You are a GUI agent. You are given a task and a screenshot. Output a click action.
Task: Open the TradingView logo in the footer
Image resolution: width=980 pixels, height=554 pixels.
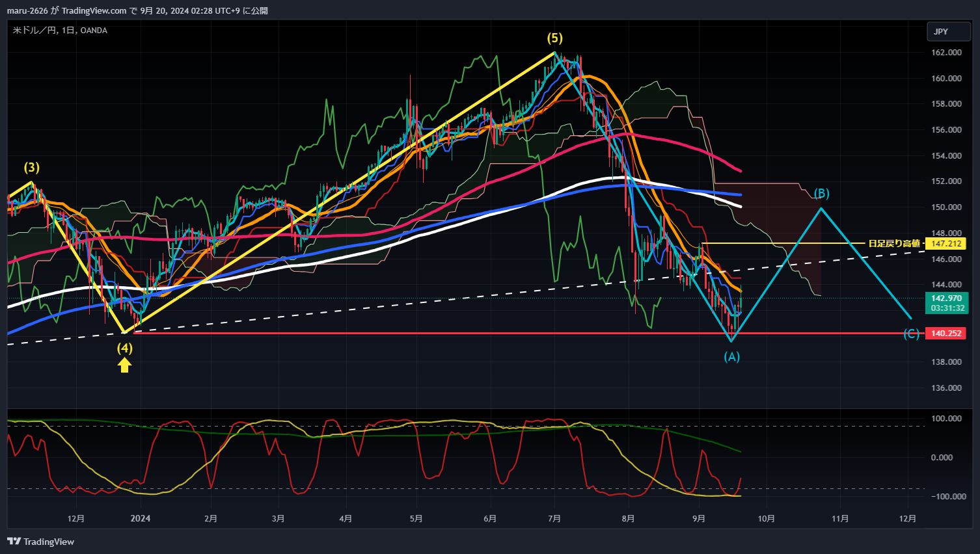40,542
